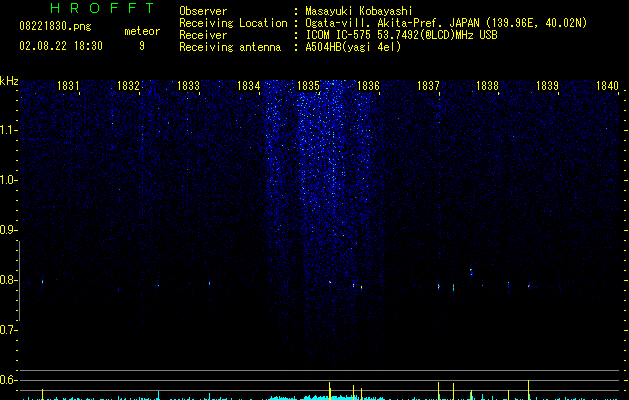Click the gray vertical range bar near 0.8 kHz

coord(20,281)
